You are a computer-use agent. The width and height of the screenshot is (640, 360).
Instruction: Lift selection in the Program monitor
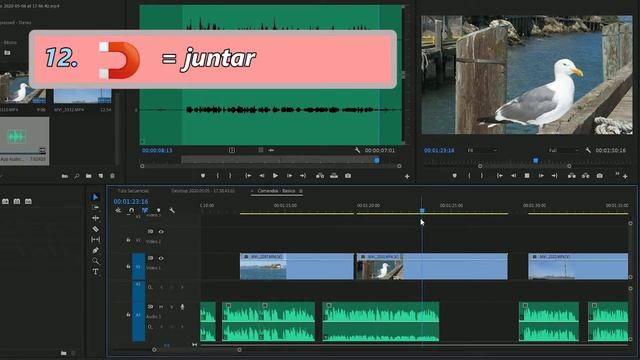point(572,176)
